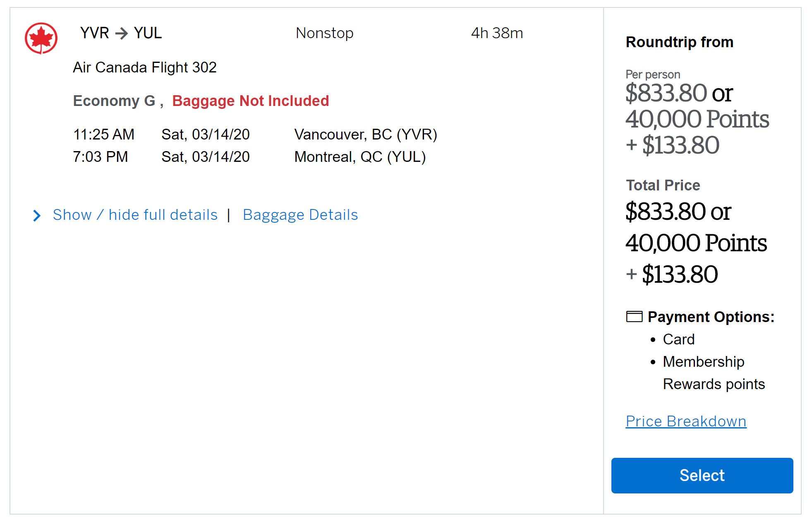The height and width of the screenshot is (522, 812).
Task: Click the 11:25 AM departure time
Action: 104,135
